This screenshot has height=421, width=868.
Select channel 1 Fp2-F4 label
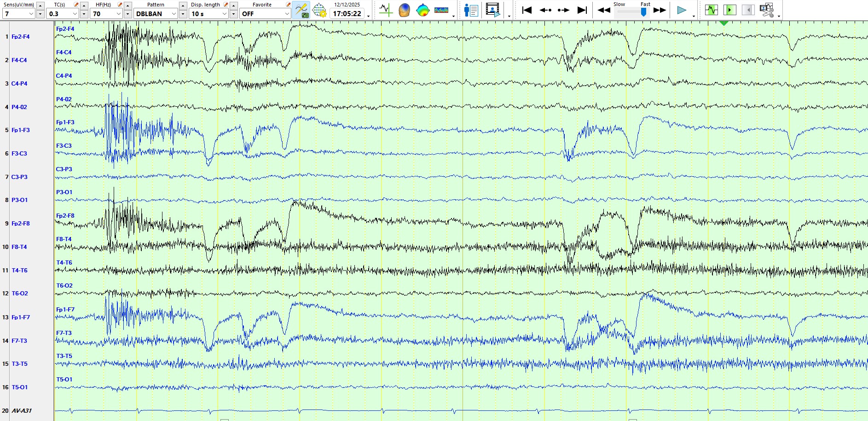pyautogui.click(x=21, y=37)
